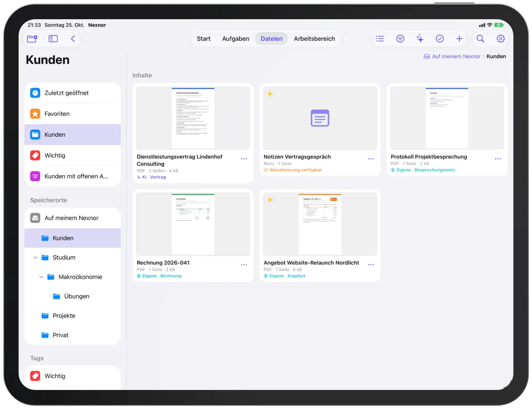The height and width of the screenshot is (408, 532).
Task: Open the Privat folder
Action: coord(72,335)
